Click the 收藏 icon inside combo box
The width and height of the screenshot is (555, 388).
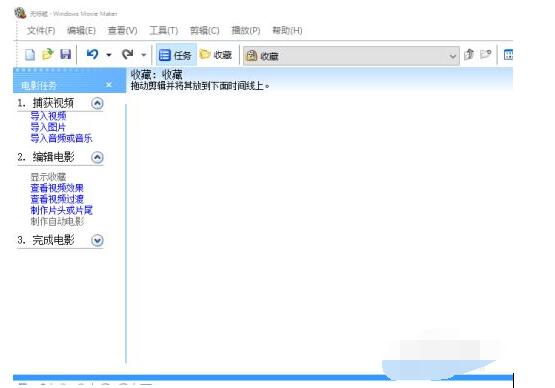[x=251, y=56]
